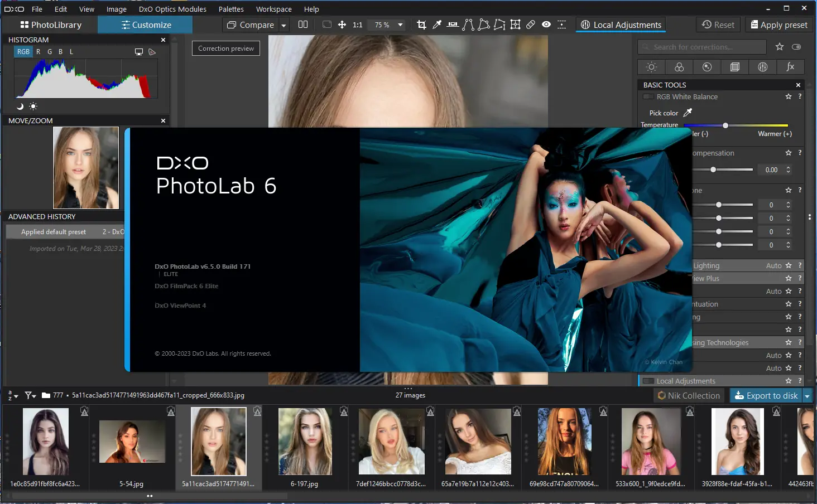Show the Light corrections palette tab
This screenshot has height=504, width=817.
click(x=651, y=67)
